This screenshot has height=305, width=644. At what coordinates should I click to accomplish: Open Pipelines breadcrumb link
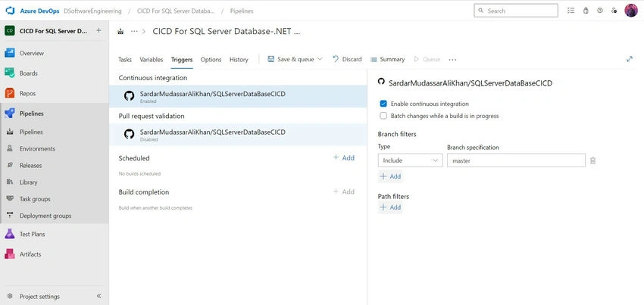point(242,11)
